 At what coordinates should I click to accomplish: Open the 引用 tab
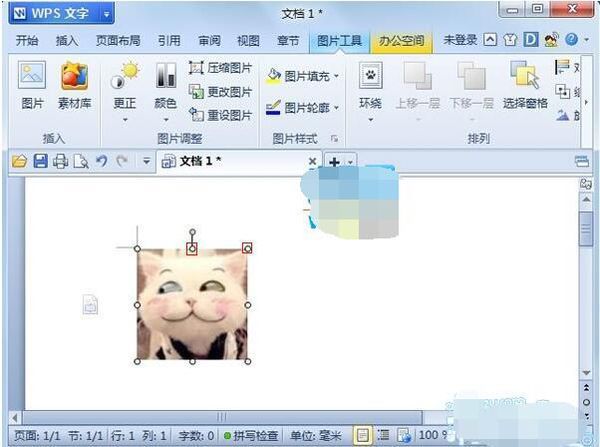pos(169,40)
